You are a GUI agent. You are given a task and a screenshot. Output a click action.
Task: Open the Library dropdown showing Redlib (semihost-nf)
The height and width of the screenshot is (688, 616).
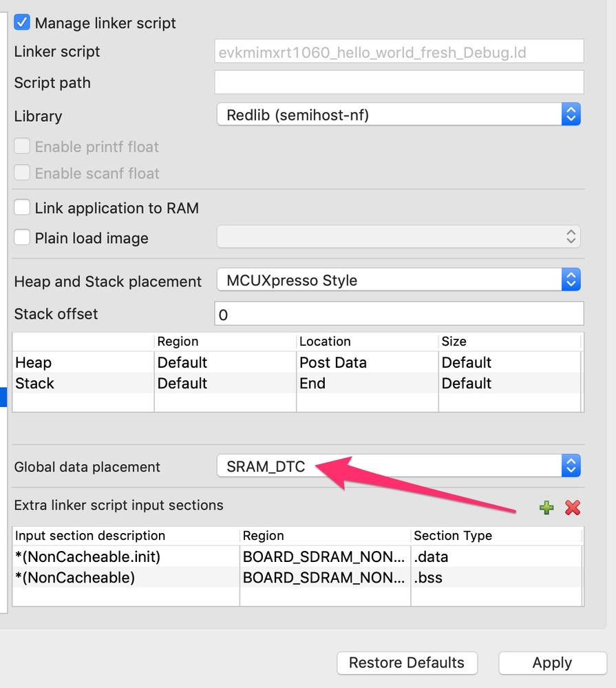[x=399, y=114]
